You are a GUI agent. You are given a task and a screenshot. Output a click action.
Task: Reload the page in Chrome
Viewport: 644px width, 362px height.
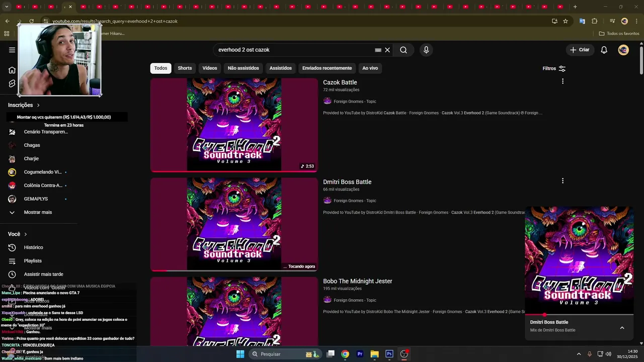(31, 21)
